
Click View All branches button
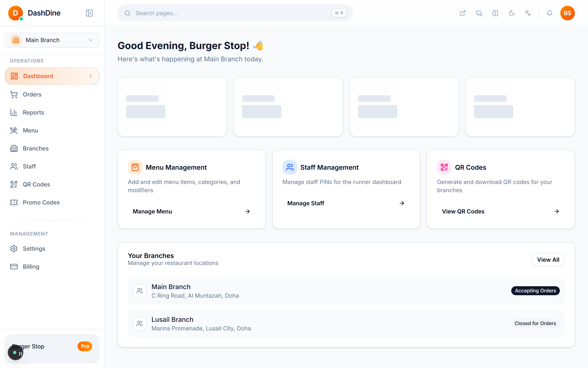[x=548, y=260]
